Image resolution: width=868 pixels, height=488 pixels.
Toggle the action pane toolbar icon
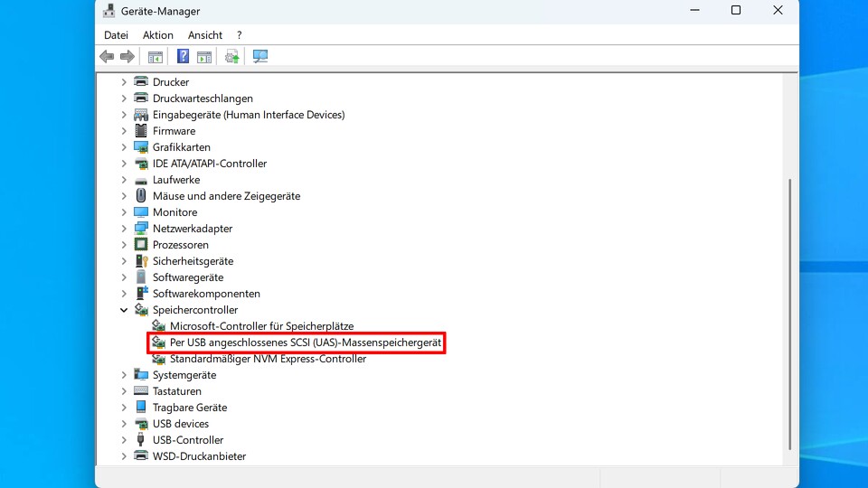[x=204, y=56]
